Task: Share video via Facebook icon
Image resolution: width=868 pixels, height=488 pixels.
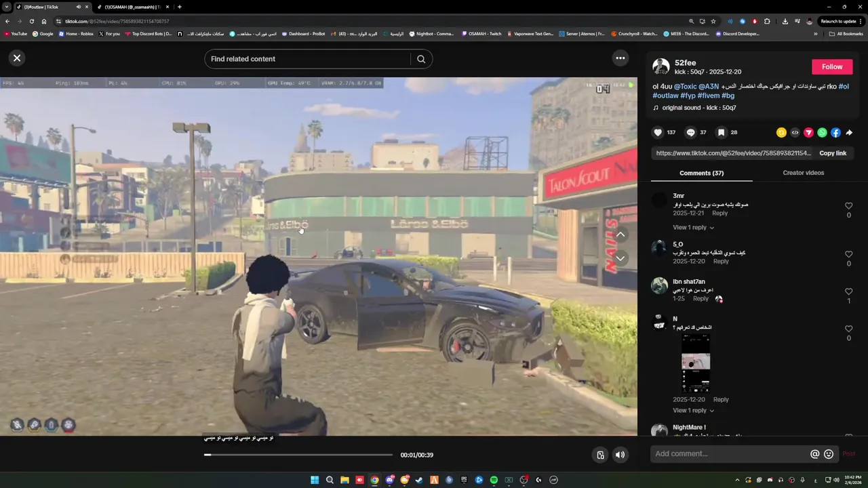Action: [x=835, y=133]
